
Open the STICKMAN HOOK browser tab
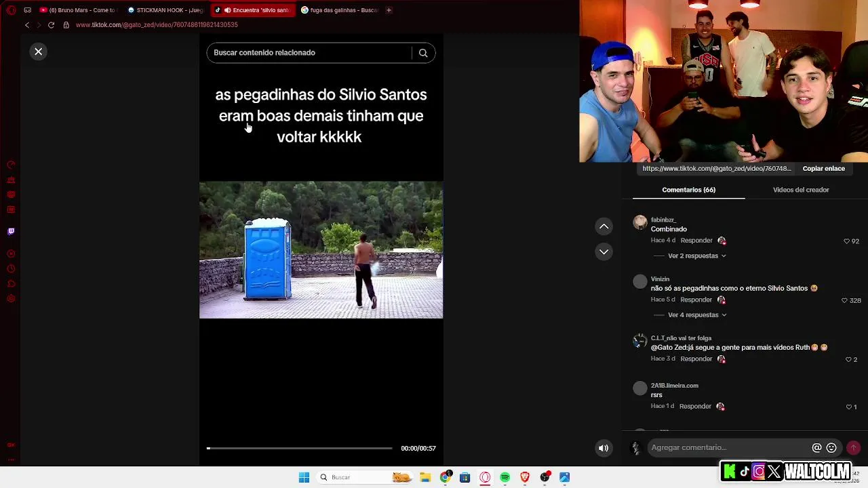[x=165, y=10]
